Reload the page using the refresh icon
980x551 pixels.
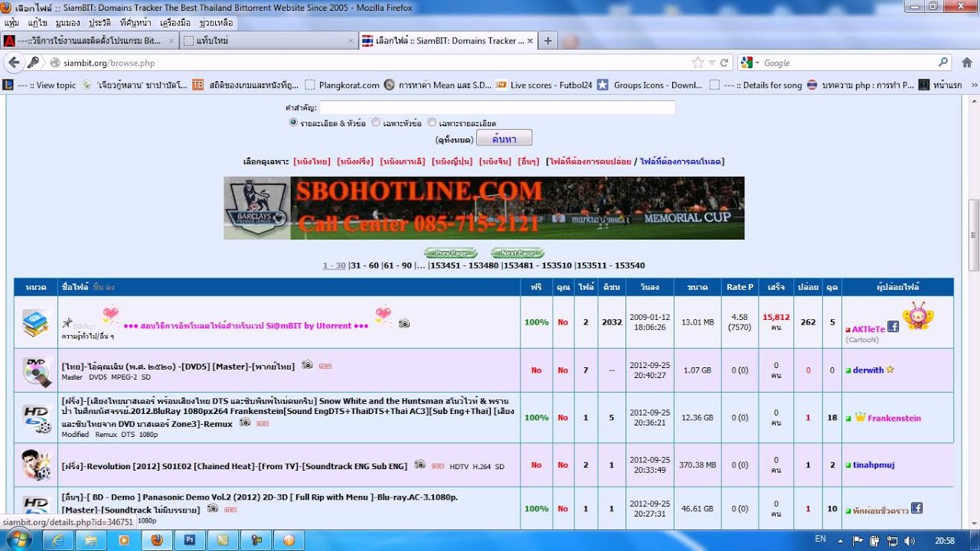coord(724,63)
